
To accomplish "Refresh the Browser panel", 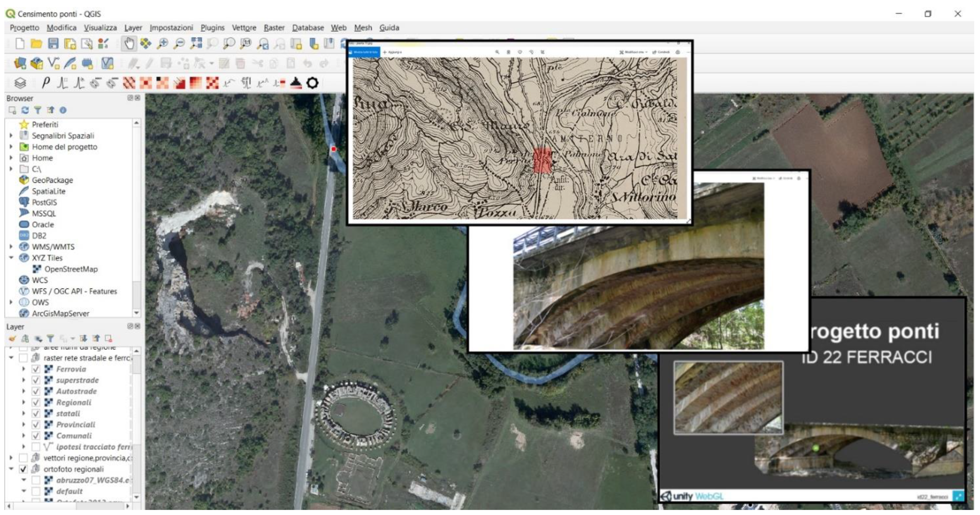I will (25, 110).
